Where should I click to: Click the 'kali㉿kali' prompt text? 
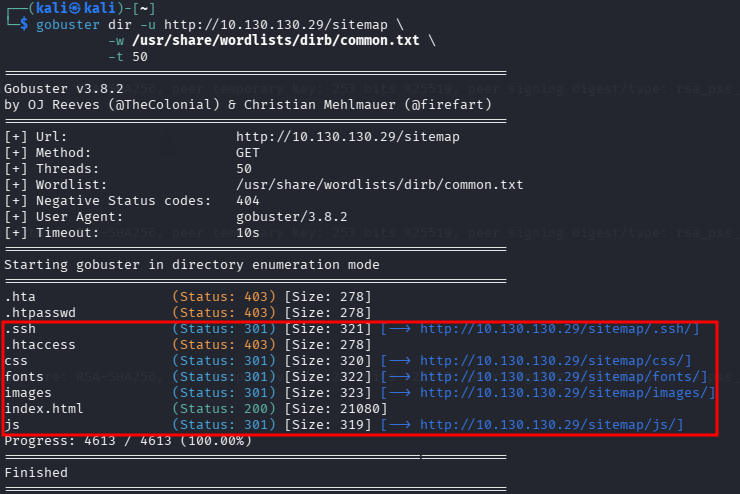click(76, 8)
